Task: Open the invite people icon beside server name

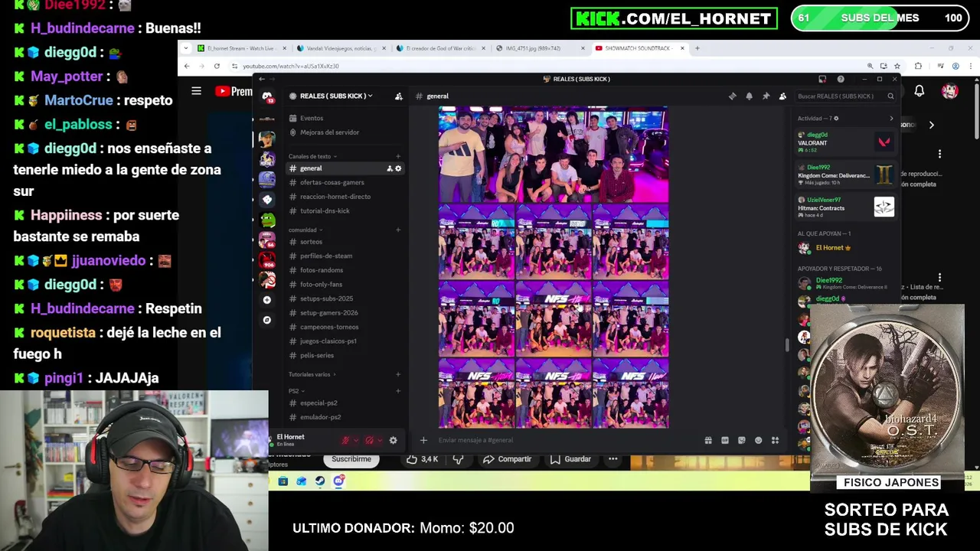Action: (x=398, y=96)
